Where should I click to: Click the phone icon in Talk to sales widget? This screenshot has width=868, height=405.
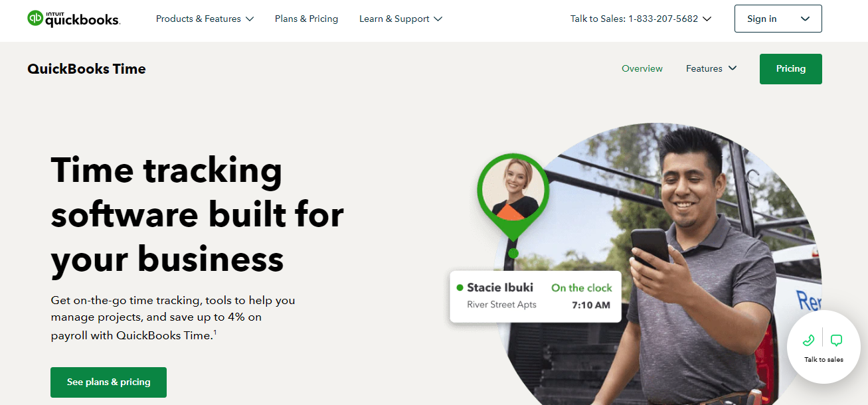(x=808, y=341)
